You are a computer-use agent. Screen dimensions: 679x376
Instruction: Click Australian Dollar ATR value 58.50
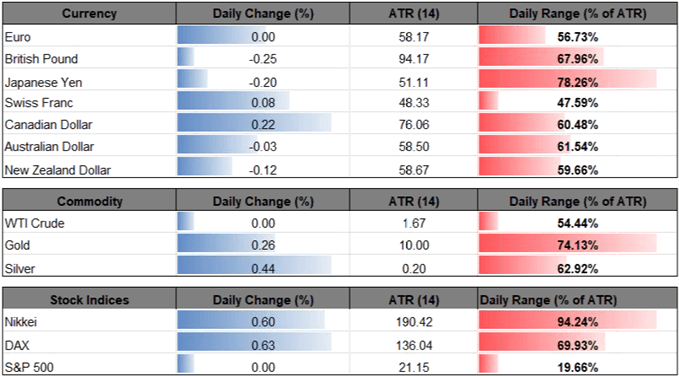(x=414, y=147)
